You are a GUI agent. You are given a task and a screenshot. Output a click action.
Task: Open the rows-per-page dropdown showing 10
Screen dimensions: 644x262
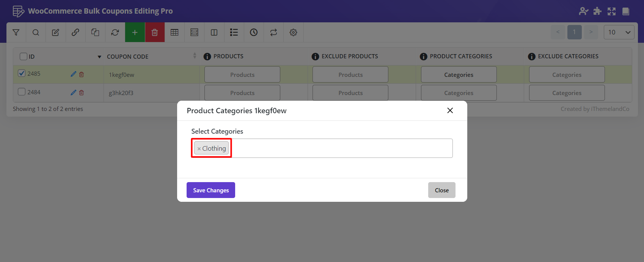pyautogui.click(x=619, y=32)
